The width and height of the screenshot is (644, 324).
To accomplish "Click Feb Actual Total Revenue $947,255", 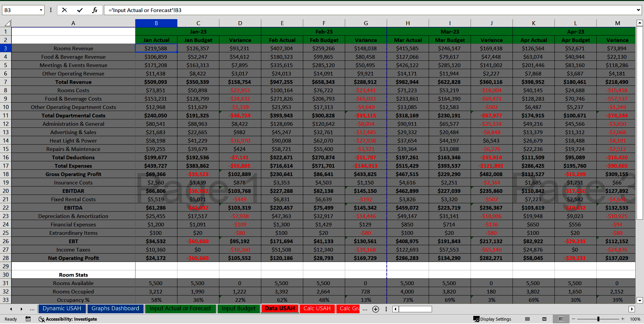I will click(282, 82).
